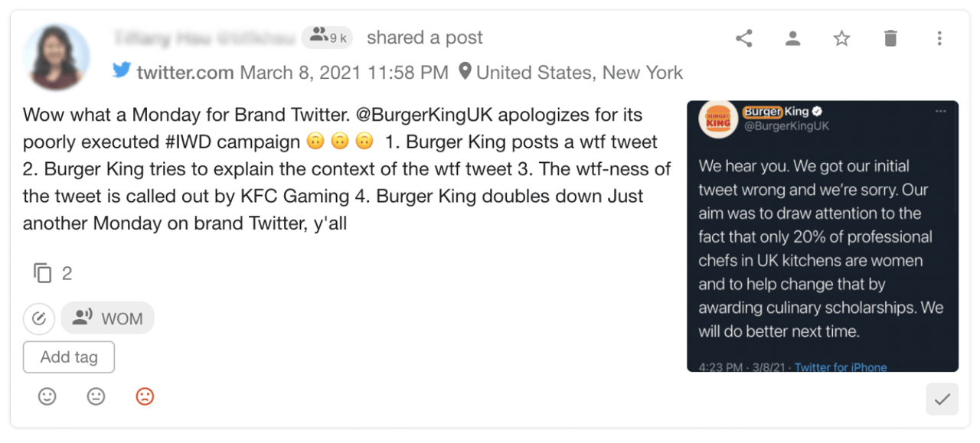Open the three-dot options menu top right
The width and height of the screenshot is (980, 443).
(939, 37)
